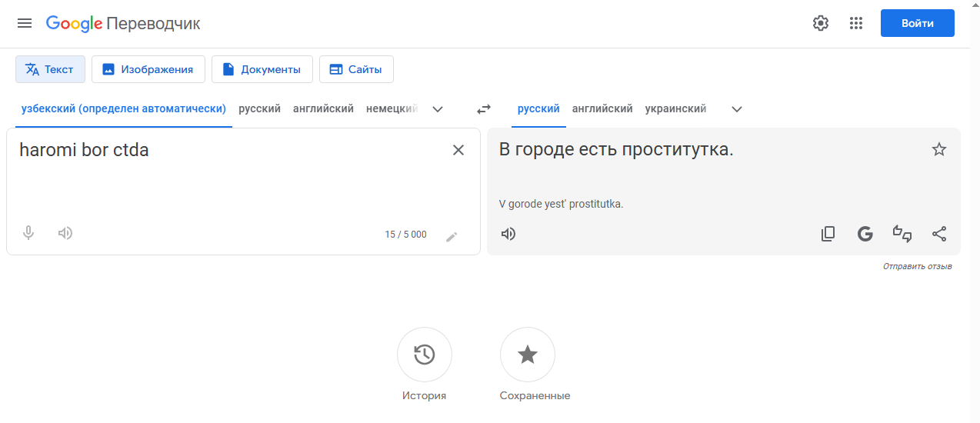Expand the source language list
The image size is (980, 423).
(x=438, y=109)
